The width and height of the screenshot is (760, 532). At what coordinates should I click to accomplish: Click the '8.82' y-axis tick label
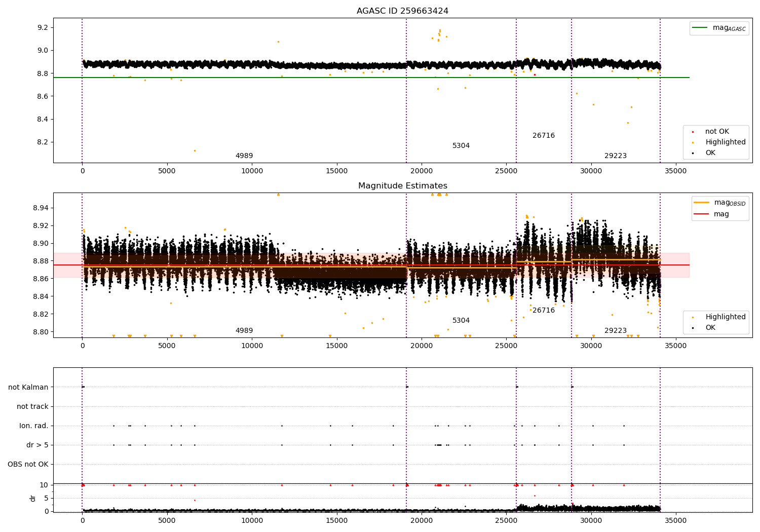pyautogui.click(x=41, y=315)
